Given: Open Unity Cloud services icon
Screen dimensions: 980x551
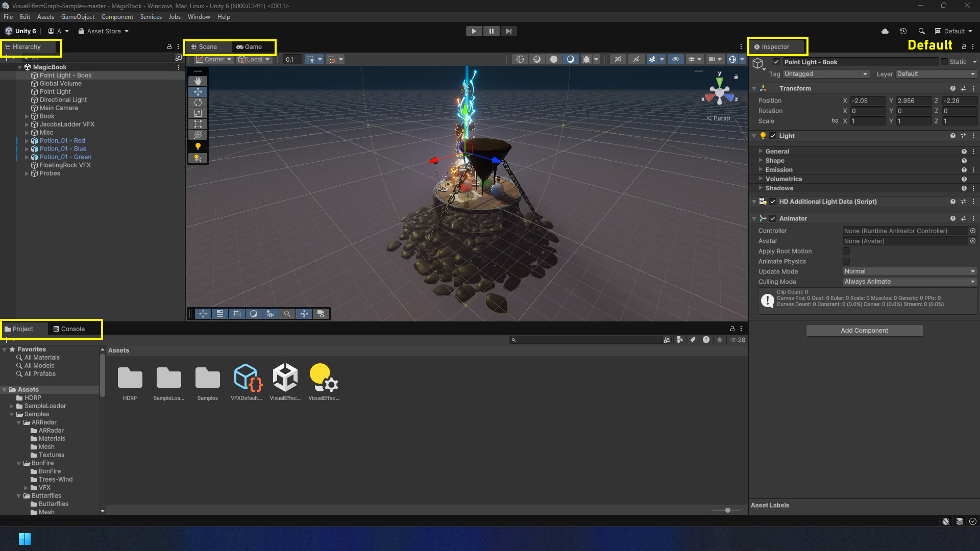Looking at the screenshot, I should click(x=885, y=31).
